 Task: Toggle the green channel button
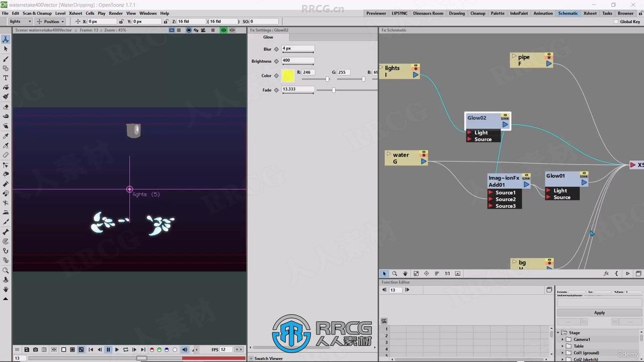159,349
